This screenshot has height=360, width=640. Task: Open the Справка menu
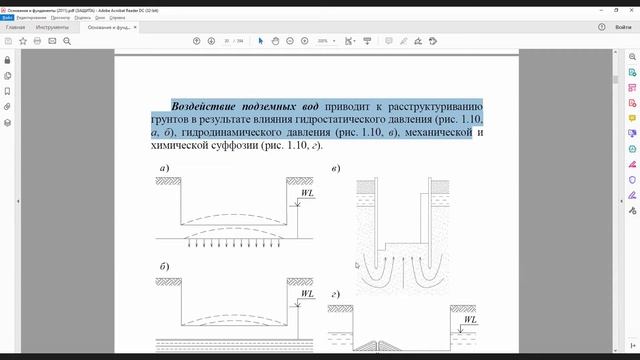[117, 18]
